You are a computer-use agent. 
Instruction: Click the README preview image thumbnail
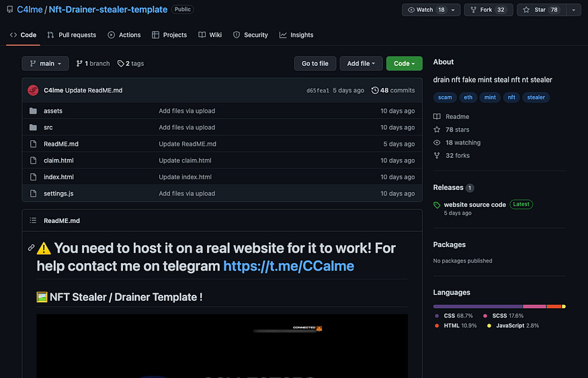pos(222,346)
